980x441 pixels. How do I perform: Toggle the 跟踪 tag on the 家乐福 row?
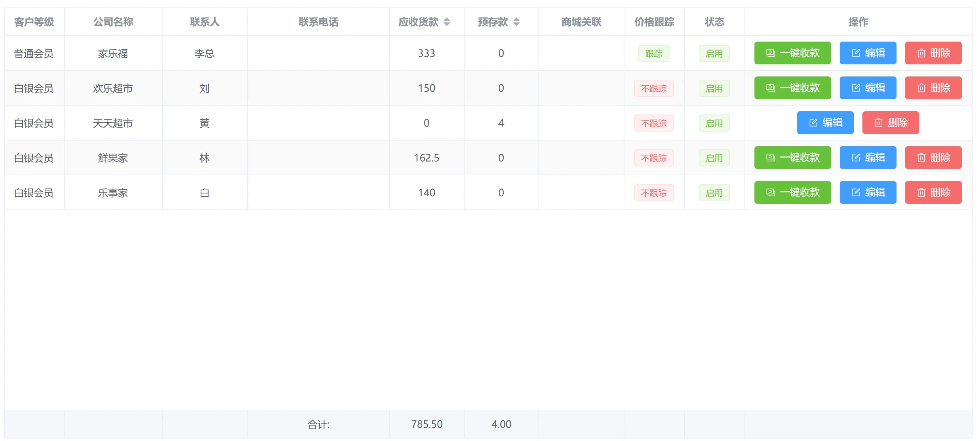[654, 53]
